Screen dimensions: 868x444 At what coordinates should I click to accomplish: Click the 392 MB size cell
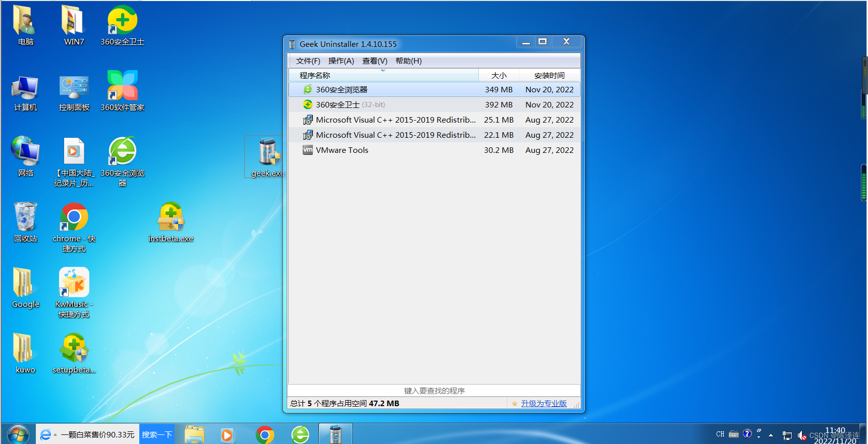click(499, 104)
